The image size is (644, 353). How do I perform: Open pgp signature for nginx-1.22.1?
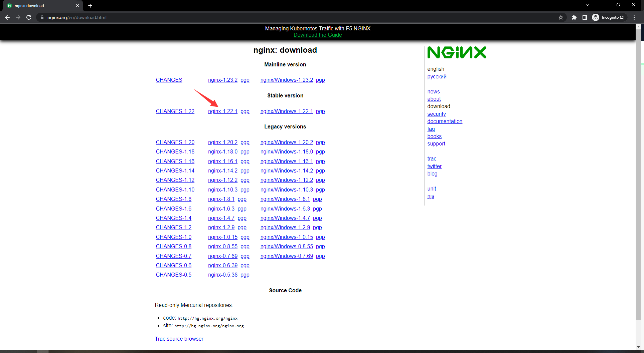[245, 111]
